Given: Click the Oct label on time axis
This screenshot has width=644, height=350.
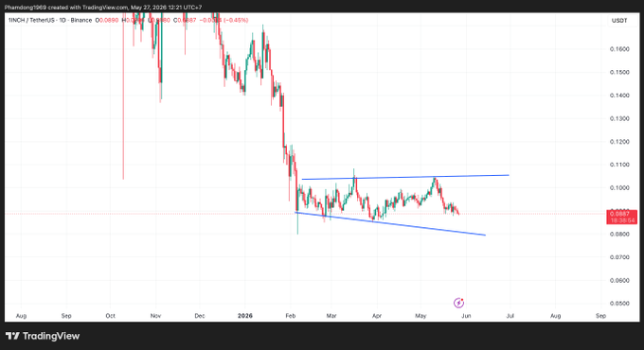Looking at the screenshot, I should click(x=110, y=316).
